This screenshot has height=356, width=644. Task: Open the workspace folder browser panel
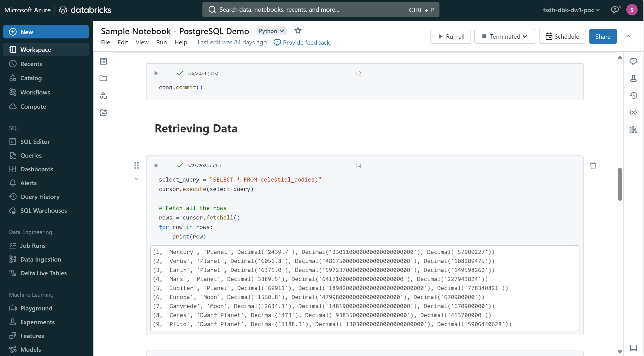(104, 78)
